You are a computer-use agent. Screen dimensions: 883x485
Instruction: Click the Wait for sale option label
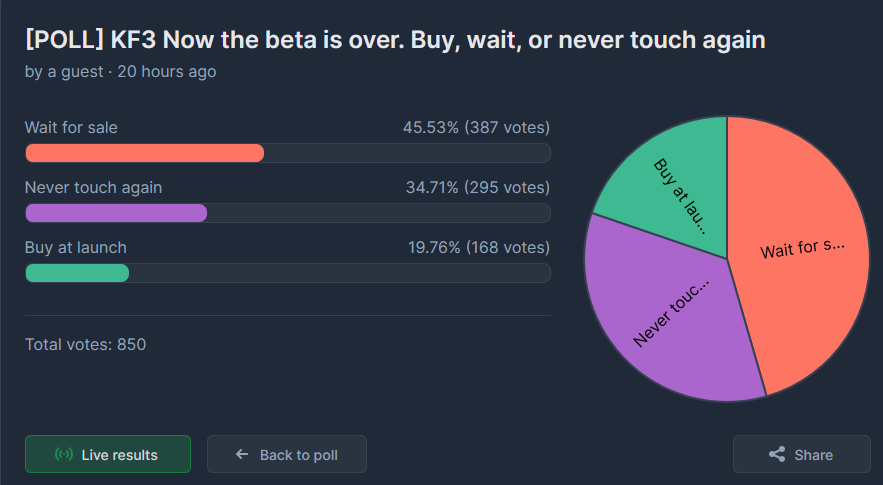coord(71,128)
